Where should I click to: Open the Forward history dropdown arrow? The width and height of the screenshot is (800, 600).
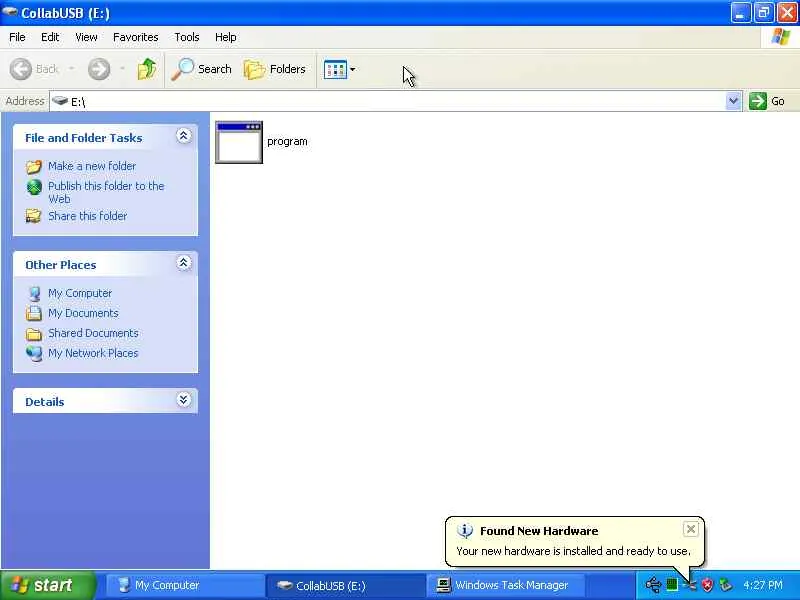(x=122, y=69)
